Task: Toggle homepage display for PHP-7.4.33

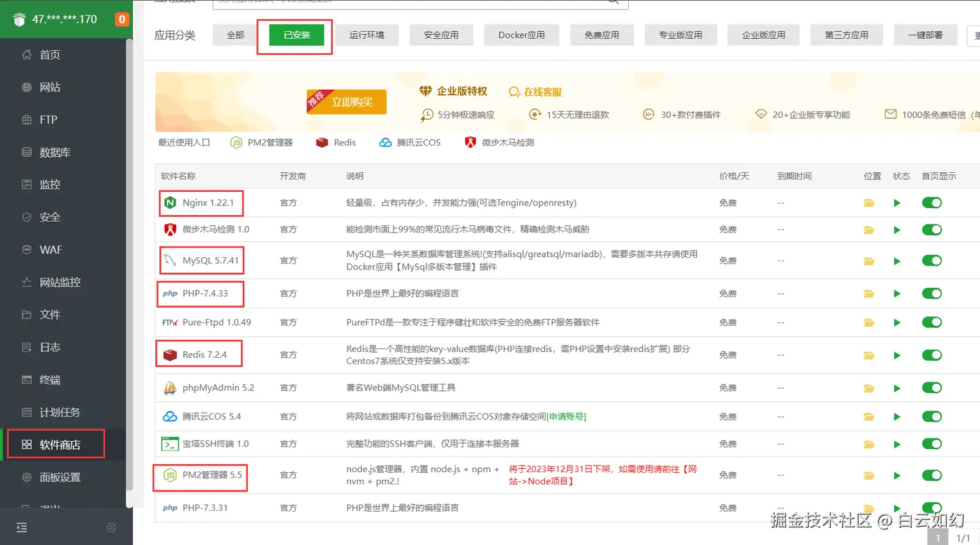Action: click(x=932, y=294)
